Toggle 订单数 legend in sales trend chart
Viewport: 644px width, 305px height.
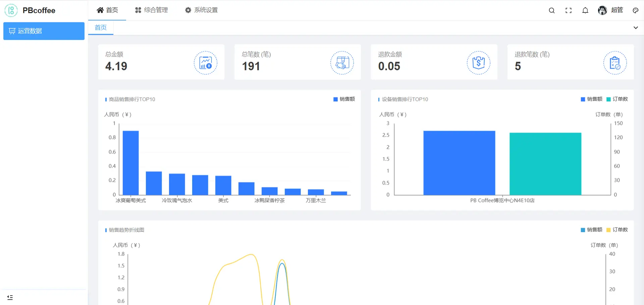tap(617, 230)
